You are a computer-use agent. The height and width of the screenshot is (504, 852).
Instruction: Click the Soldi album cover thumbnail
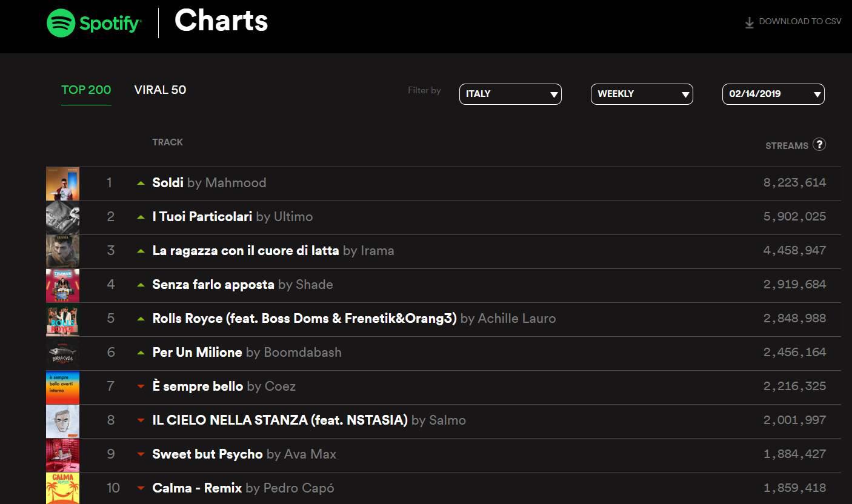(x=62, y=184)
